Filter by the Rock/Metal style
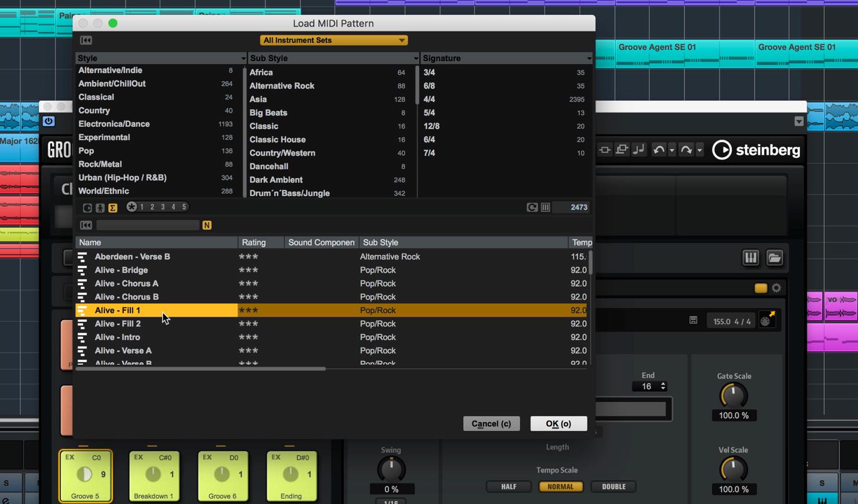The image size is (858, 504). click(155, 164)
